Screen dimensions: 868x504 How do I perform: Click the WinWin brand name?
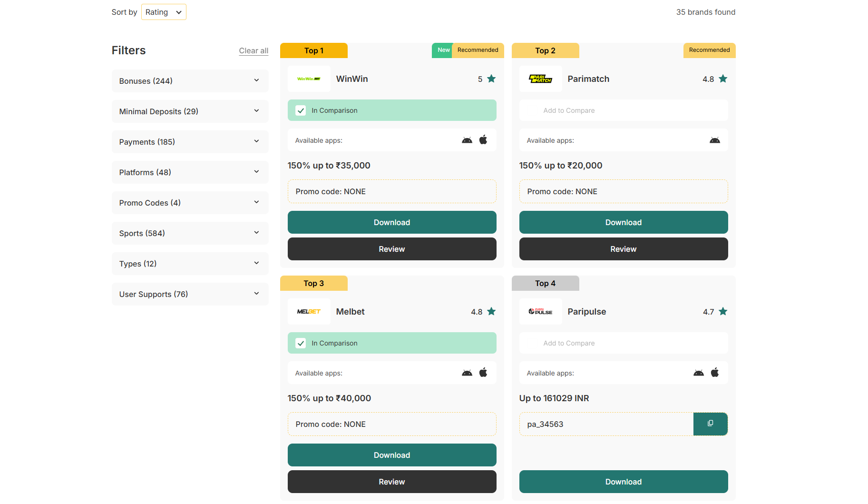tap(352, 79)
